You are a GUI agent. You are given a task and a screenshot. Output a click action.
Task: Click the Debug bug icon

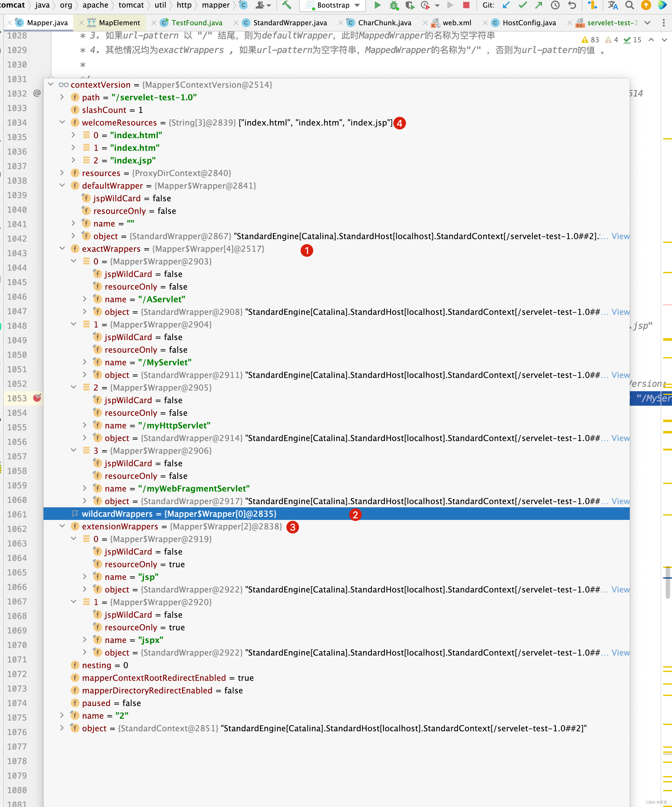click(394, 5)
